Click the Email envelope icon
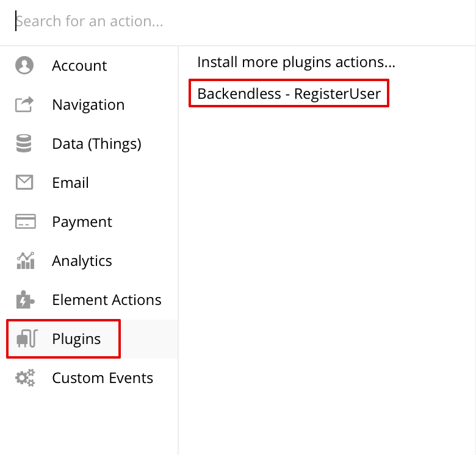 [x=24, y=183]
